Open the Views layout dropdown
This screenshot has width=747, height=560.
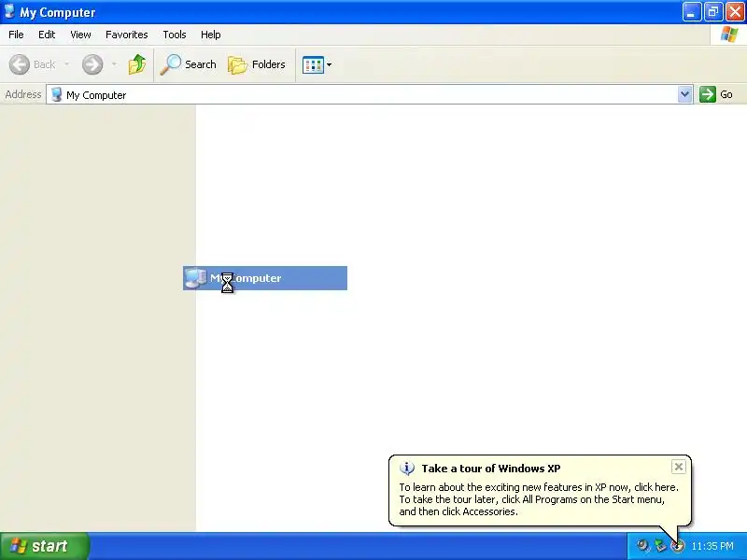pyautogui.click(x=317, y=64)
